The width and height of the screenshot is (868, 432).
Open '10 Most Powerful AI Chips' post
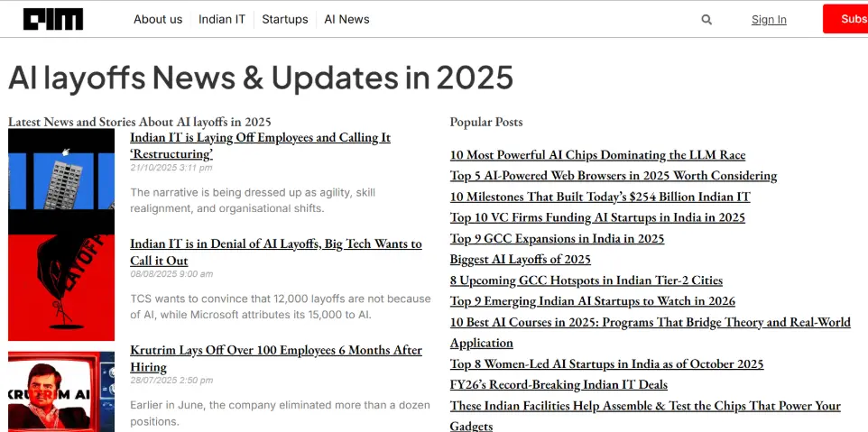coord(597,155)
